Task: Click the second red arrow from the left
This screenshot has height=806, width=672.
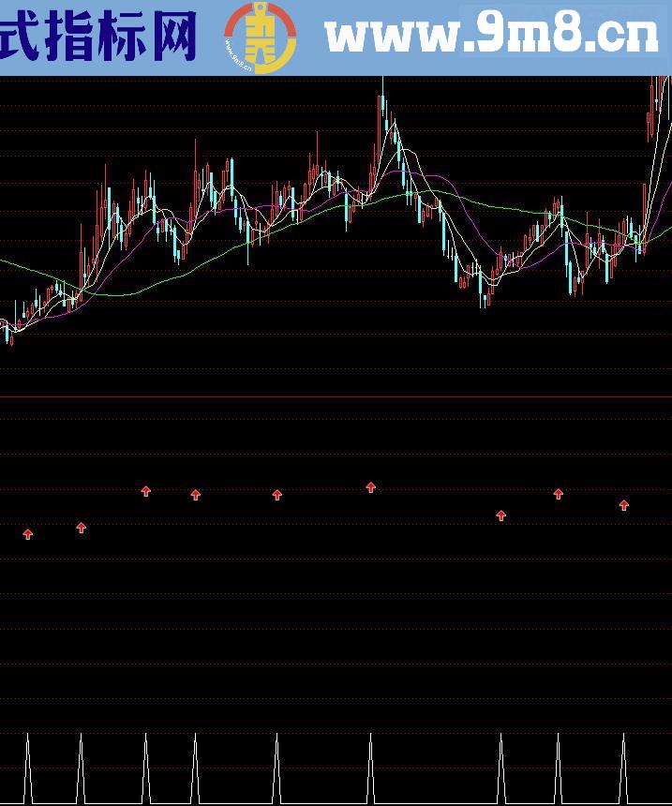Action: coord(82,528)
